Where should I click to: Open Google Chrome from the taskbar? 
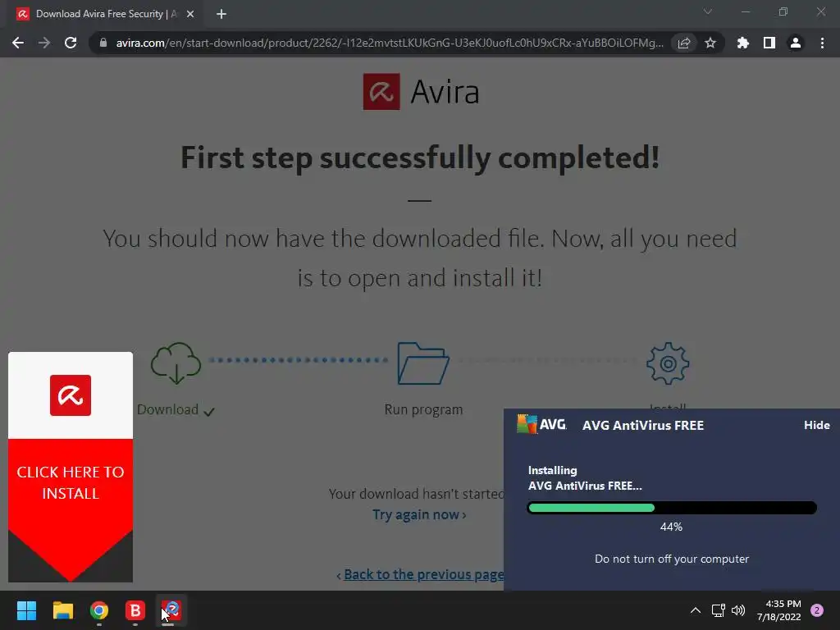[x=99, y=610]
